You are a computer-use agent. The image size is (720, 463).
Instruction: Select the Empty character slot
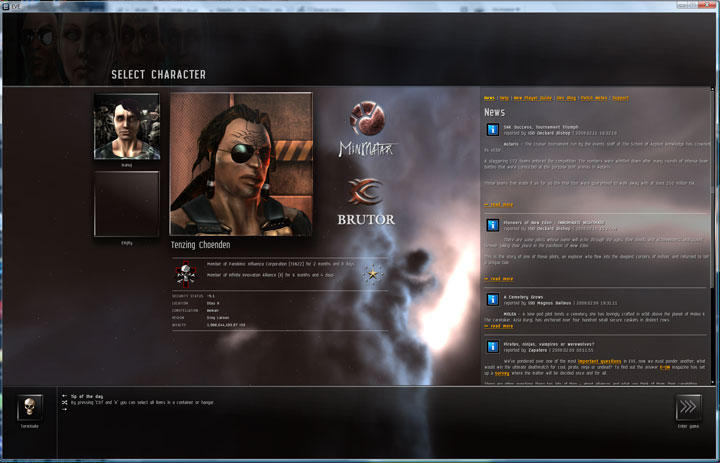coord(127,204)
